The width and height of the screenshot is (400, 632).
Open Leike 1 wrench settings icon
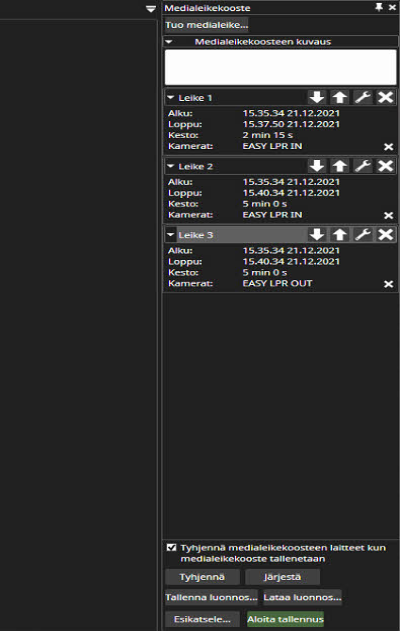(x=362, y=97)
